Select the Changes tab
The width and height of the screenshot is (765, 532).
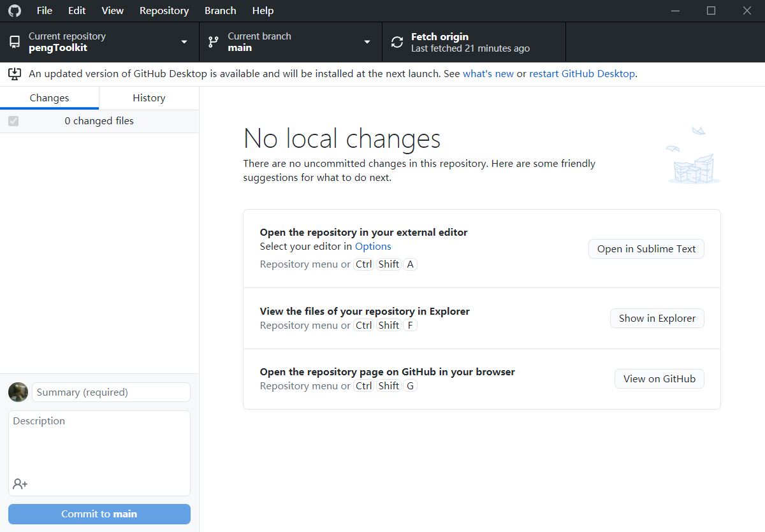49,98
